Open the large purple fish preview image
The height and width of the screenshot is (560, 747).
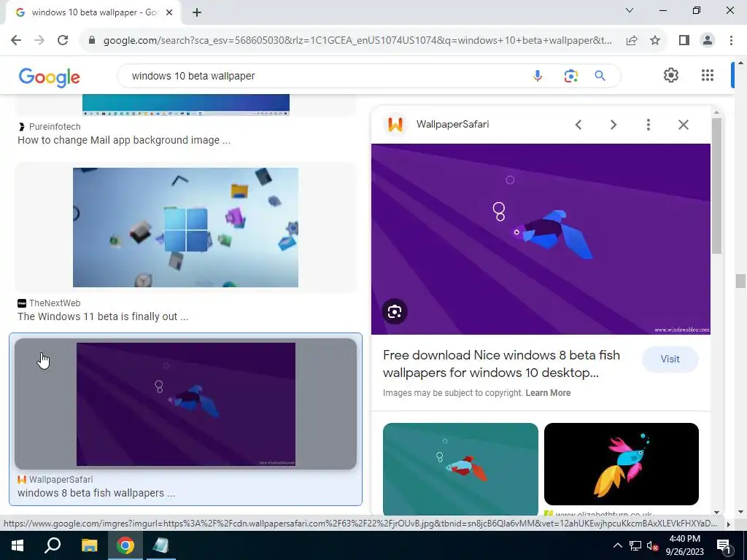point(541,239)
